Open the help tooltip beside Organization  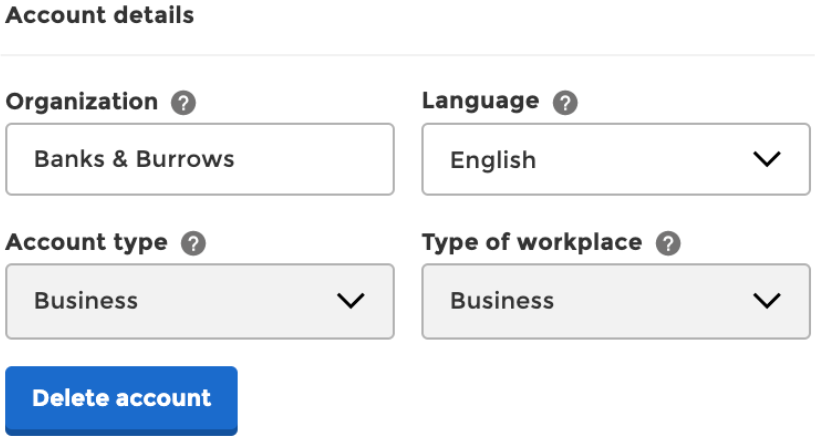click(183, 103)
